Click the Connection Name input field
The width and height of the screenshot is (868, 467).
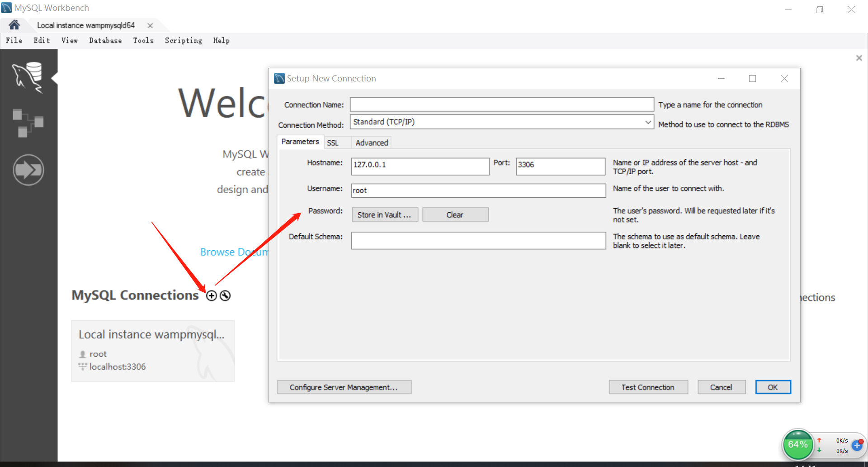pos(502,105)
